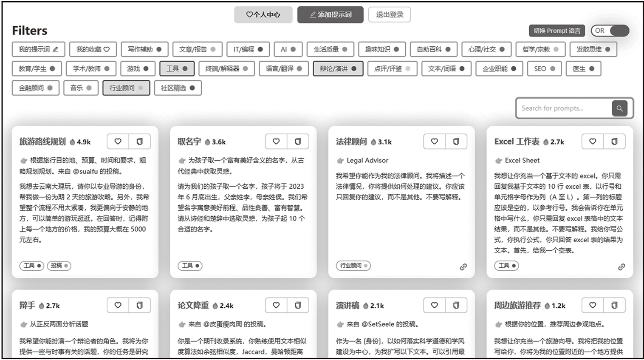Toggle the OR filter mode switch

pos(610,31)
